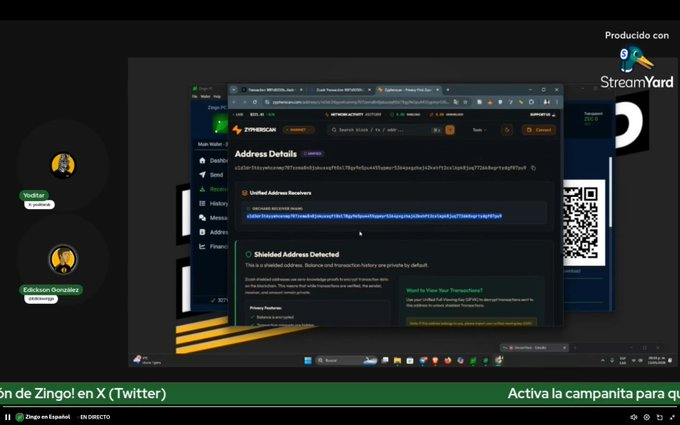Click the video progress bar
The width and height of the screenshot is (680, 425).
(x=340, y=407)
